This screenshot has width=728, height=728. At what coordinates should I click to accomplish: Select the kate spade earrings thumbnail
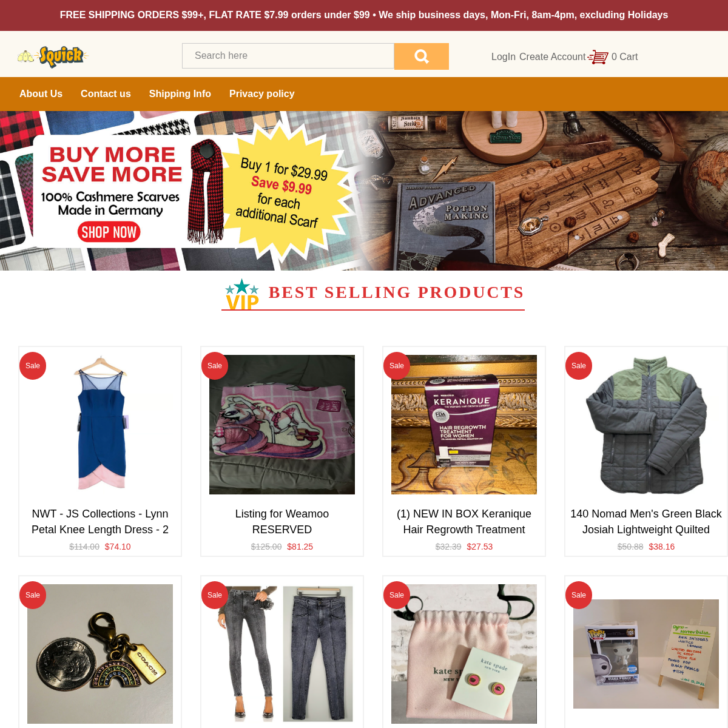[464, 654]
